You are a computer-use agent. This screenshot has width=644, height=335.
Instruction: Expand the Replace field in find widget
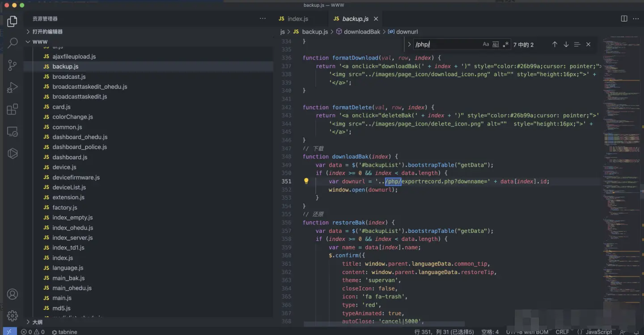409,44
